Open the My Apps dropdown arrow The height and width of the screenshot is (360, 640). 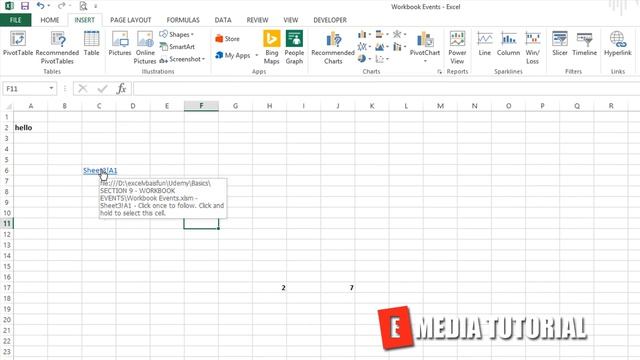click(257, 55)
